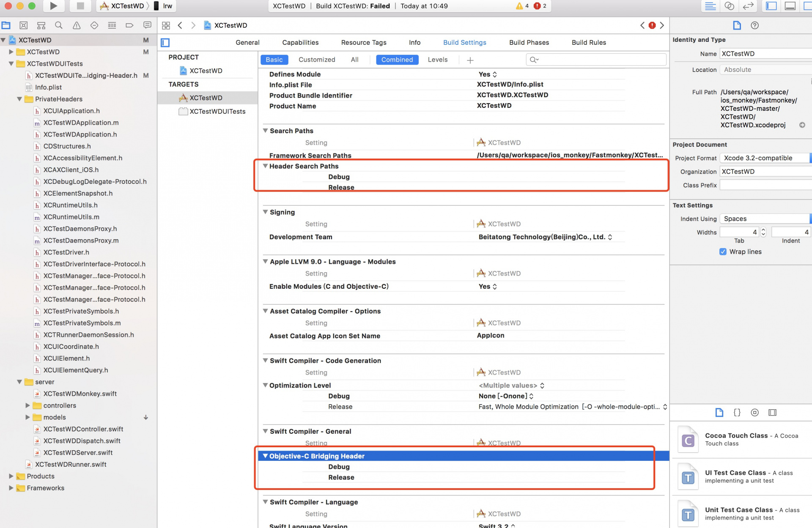Collapse the Search Paths section
This screenshot has height=528, width=812.
pos(265,131)
